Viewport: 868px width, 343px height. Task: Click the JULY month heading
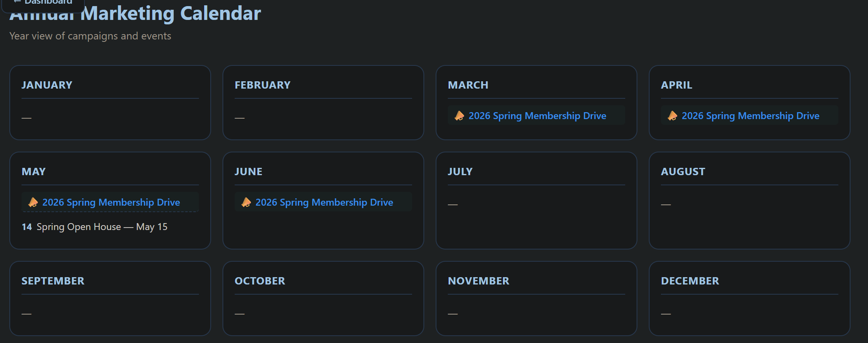pos(460,171)
